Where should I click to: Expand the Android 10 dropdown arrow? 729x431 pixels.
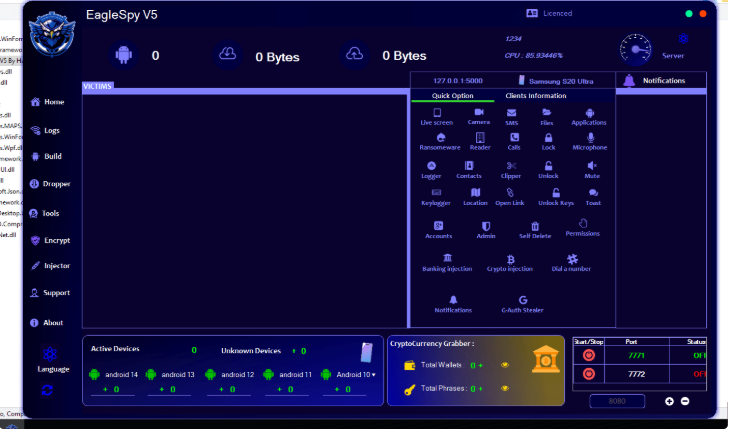373,375
